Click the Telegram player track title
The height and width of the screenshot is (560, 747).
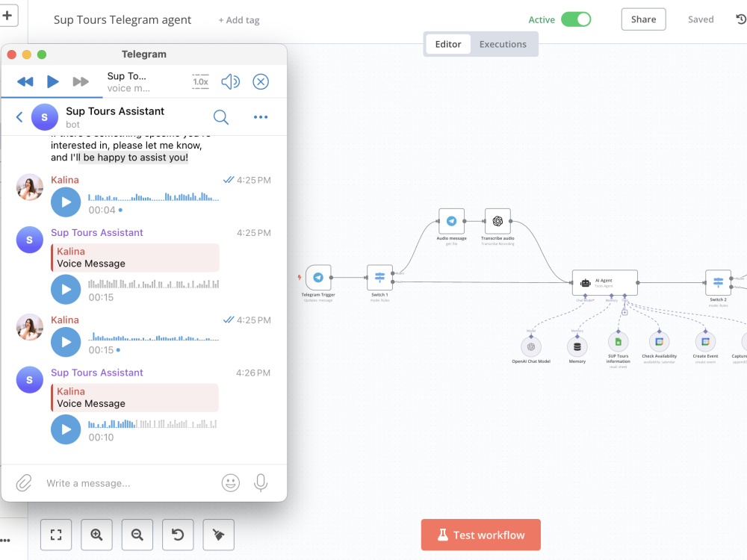pyautogui.click(x=127, y=76)
